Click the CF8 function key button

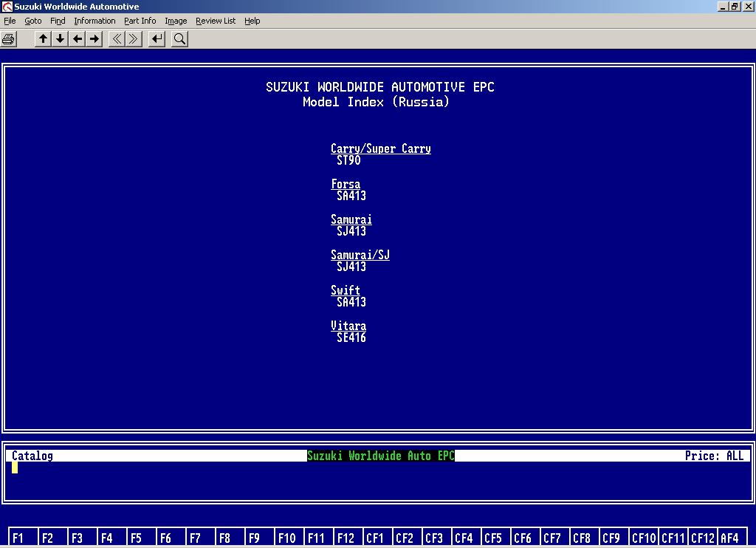point(584,538)
